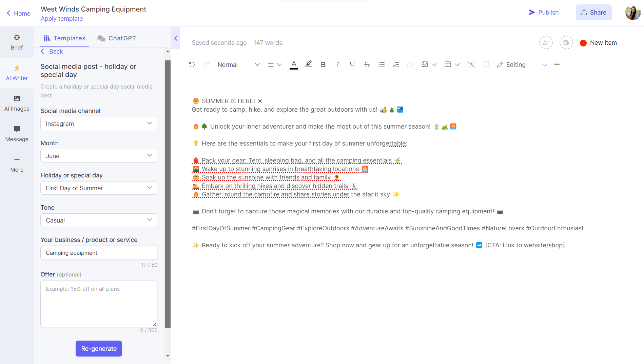Clear text formatting

(x=471, y=64)
